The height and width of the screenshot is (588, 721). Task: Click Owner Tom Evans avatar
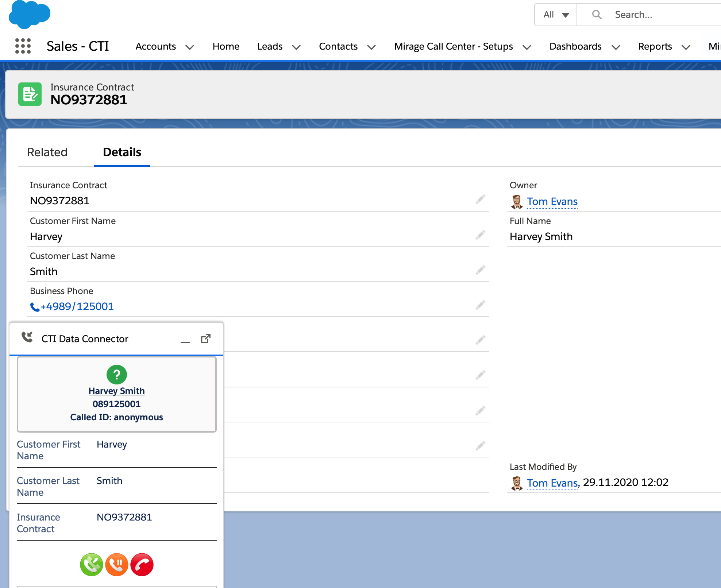517,202
